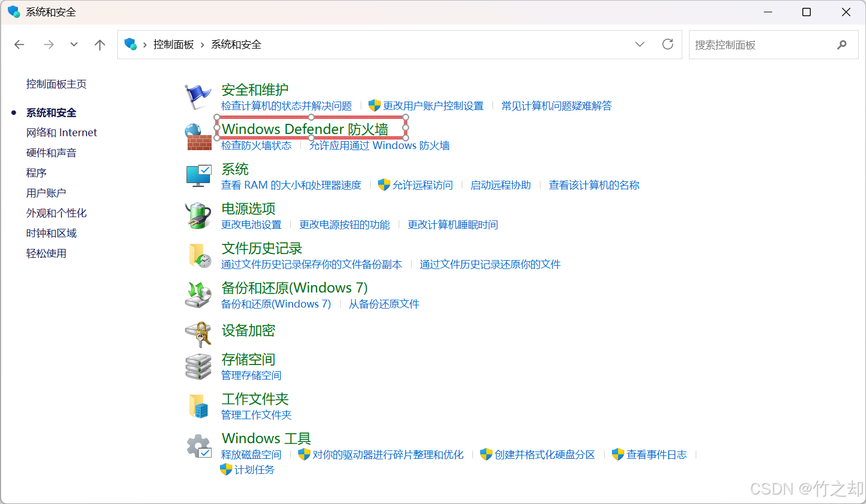Click 检查计算机的状态并解决问题 link
This screenshot has width=866, height=504.
[286, 106]
